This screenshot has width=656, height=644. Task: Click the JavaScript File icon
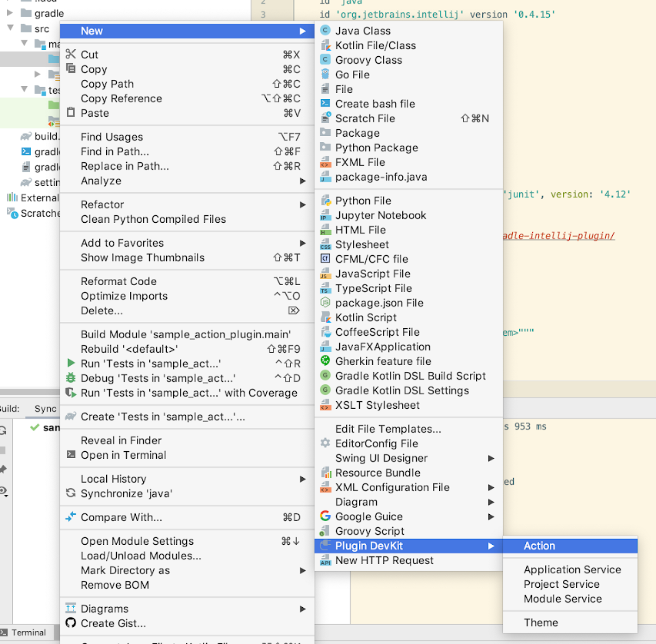[x=325, y=274]
